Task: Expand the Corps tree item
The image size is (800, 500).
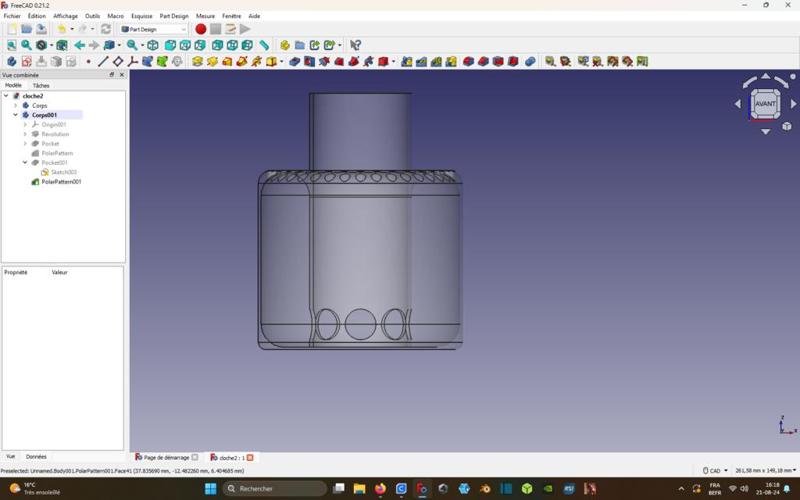Action: tap(16, 105)
